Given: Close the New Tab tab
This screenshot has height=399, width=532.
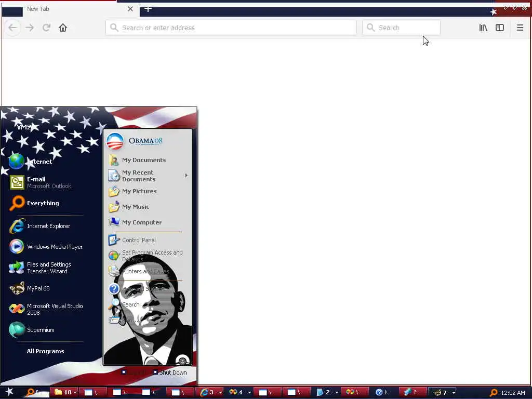Looking at the screenshot, I should click(x=130, y=9).
